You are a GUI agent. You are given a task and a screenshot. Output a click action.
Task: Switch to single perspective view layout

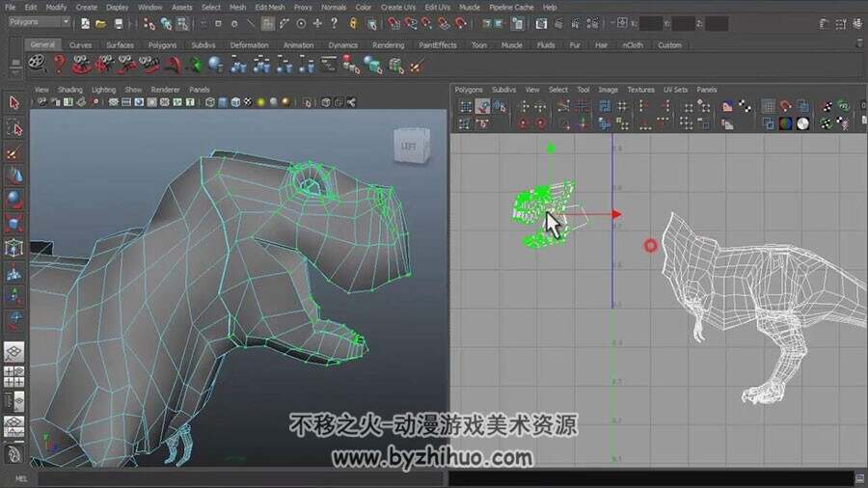point(14,352)
